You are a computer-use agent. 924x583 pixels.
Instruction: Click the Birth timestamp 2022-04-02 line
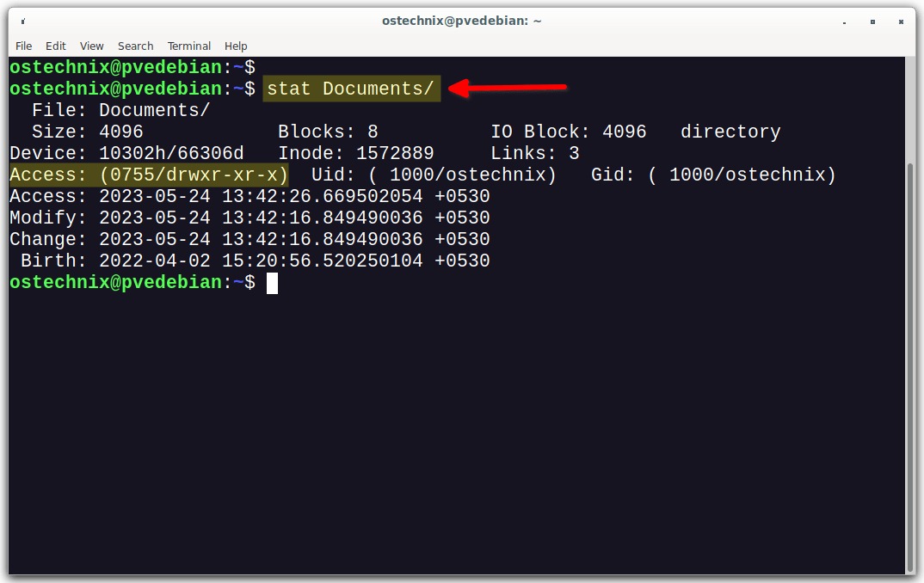click(256, 261)
